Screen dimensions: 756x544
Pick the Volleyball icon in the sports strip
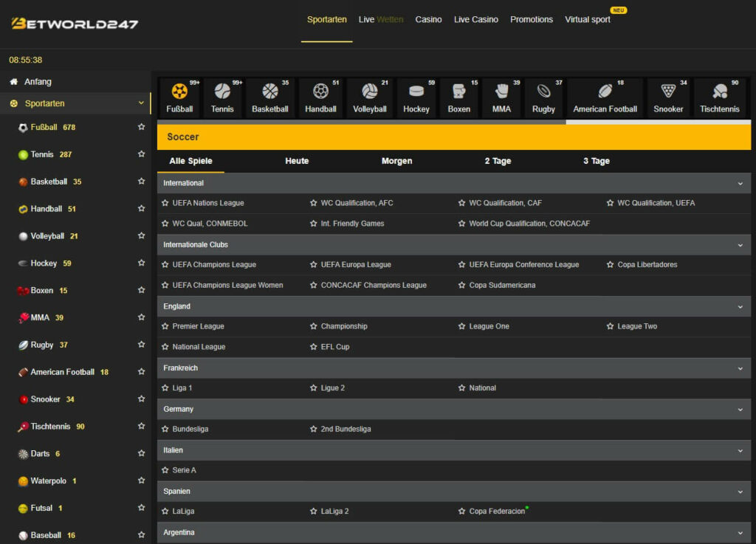[x=370, y=91]
